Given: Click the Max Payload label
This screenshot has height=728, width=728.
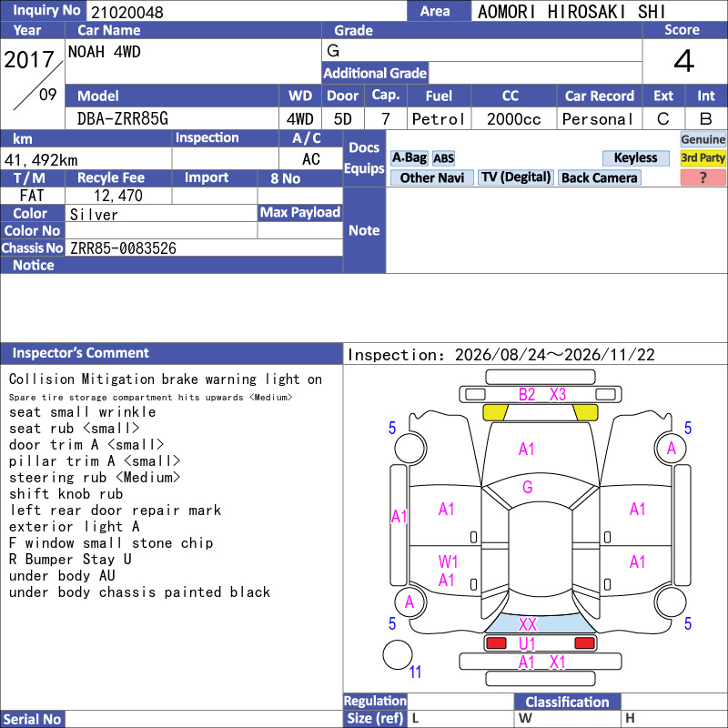Looking at the screenshot, I should pyautogui.click(x=300, y=213).
